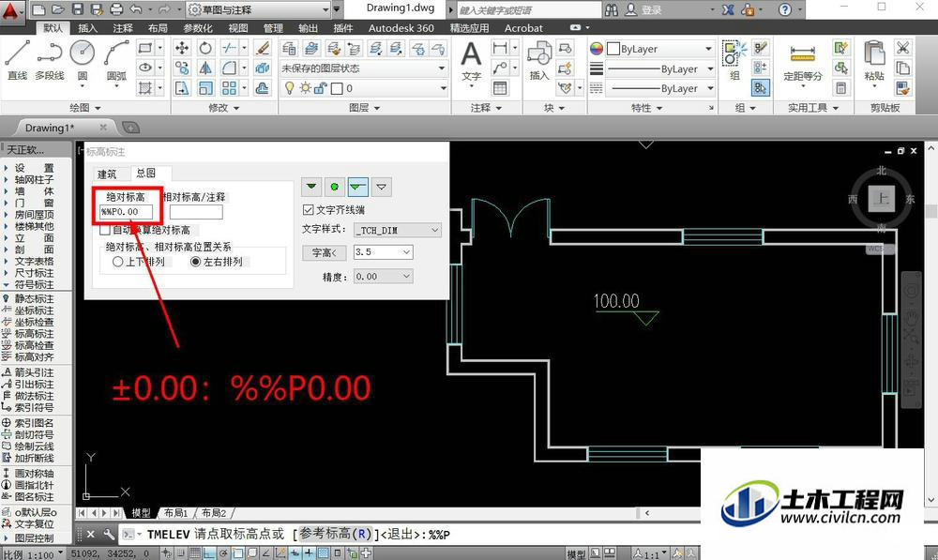Click the Rotate tool icon in Modify panel
The height and width of the screenshot is (560, 938).
(x=205, y=48)
